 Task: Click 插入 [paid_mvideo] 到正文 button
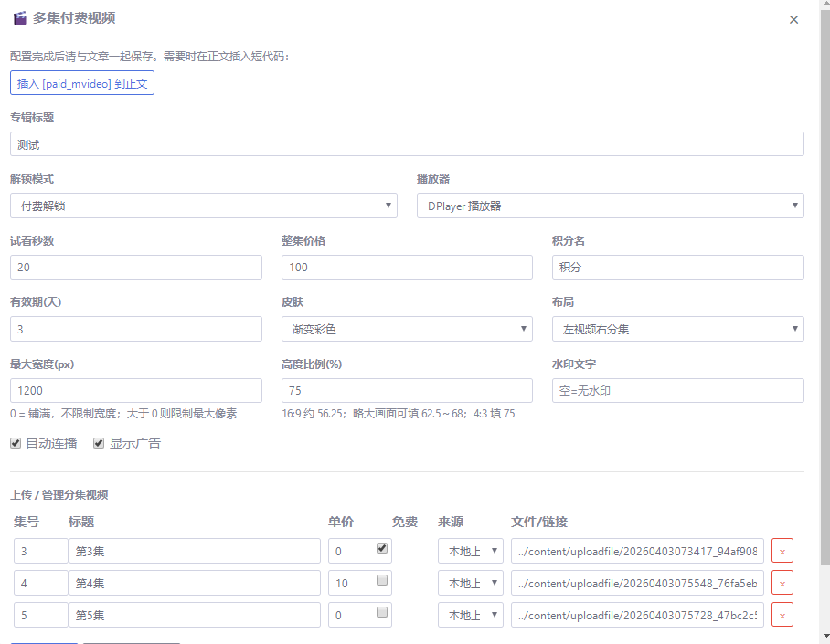[x=82, y=83]
